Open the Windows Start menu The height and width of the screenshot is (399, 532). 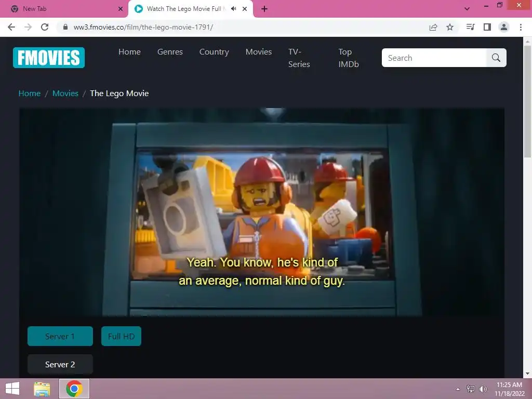12,389
